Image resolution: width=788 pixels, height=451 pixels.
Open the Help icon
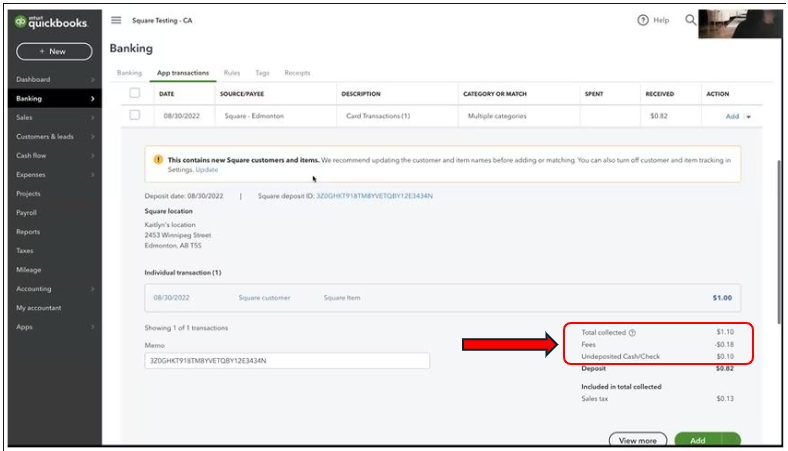[643, 20]
